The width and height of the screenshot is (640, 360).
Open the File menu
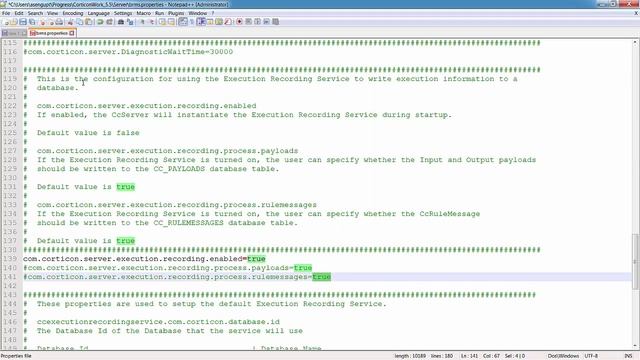click(x=6, y=13)
